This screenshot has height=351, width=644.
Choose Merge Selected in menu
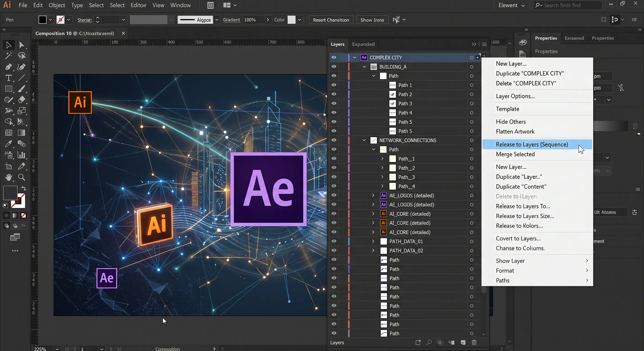(x=515, y=154)
